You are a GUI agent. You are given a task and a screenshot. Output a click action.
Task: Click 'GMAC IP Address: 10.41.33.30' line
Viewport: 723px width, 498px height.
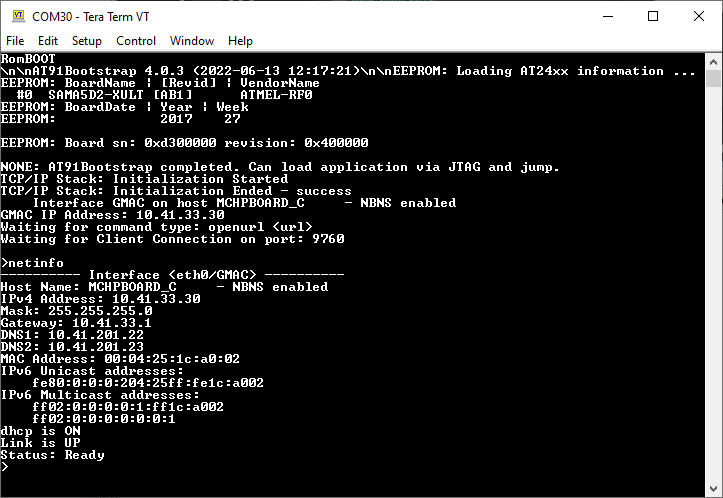pos(113,215)
